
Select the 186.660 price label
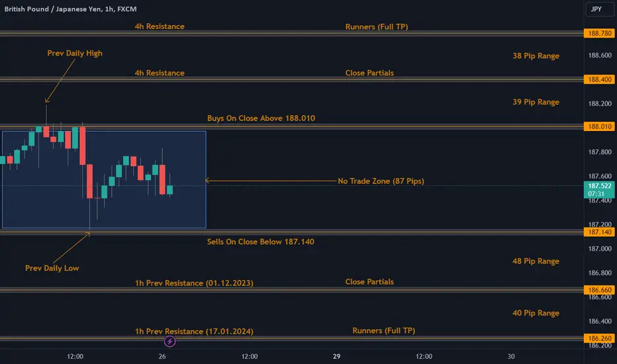click(599, 290)
